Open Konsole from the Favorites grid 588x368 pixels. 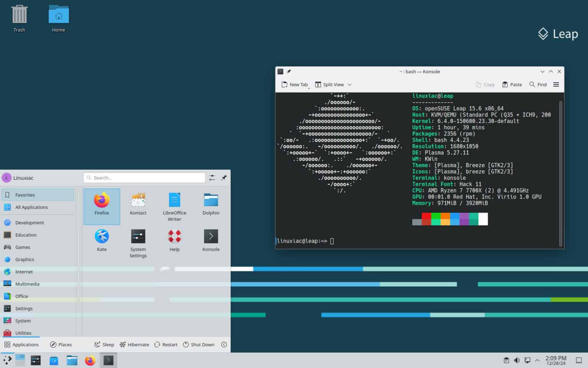coord(211,240)
